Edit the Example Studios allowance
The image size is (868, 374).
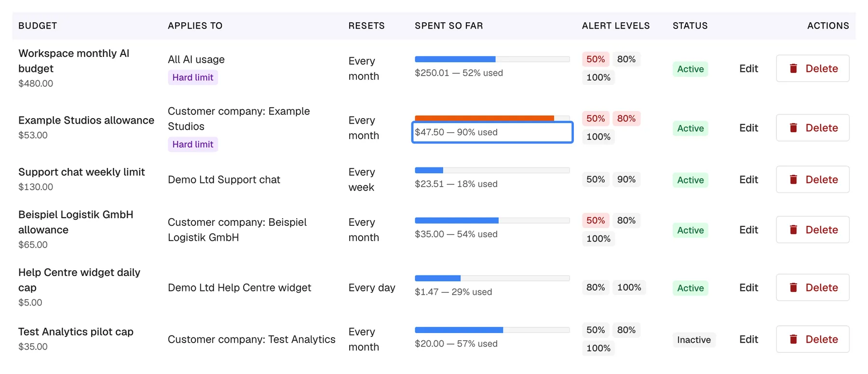748,128
